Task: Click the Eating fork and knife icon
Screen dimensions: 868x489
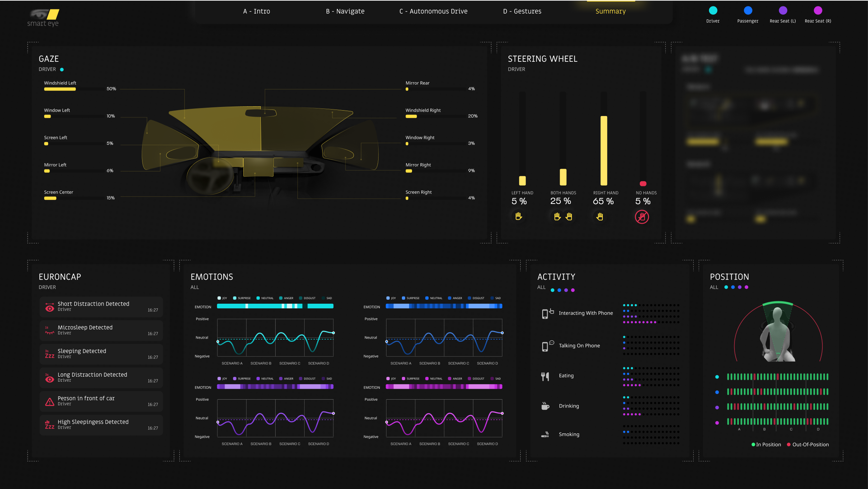Action: [545, 376]
